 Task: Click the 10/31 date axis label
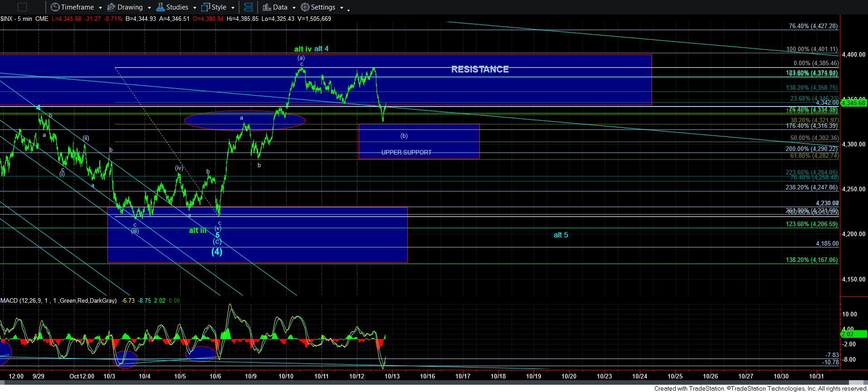[x=816, y=376]
